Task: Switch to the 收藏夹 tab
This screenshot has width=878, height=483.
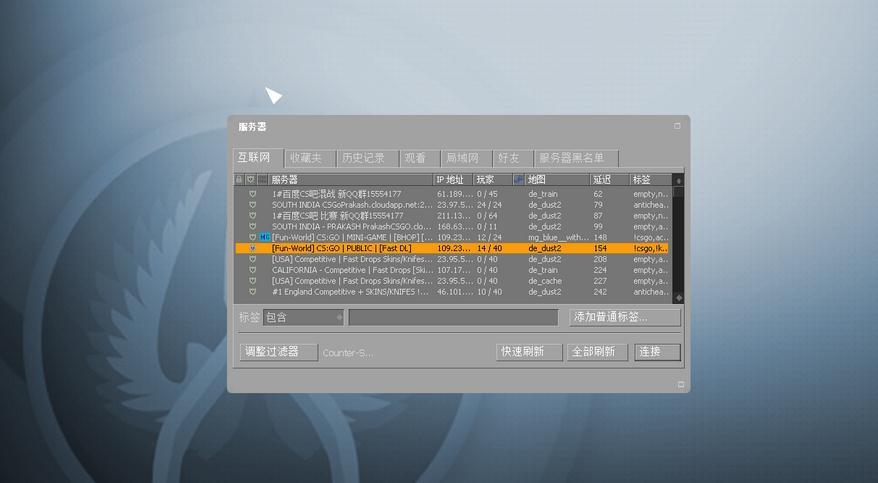Action: [x=305, y=158]
